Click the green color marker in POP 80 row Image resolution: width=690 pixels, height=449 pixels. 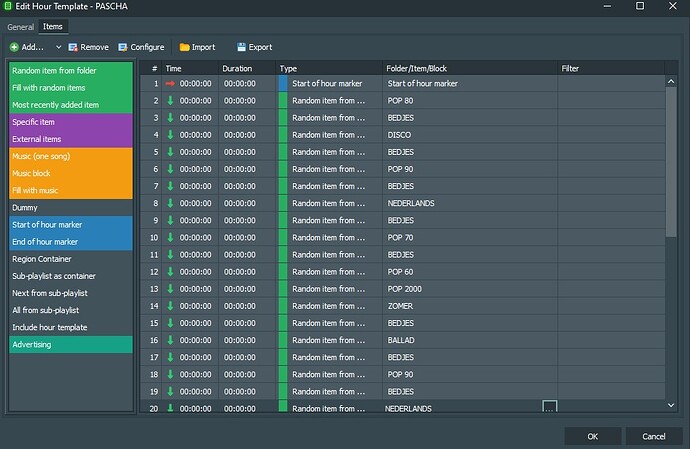pos(283,100)
